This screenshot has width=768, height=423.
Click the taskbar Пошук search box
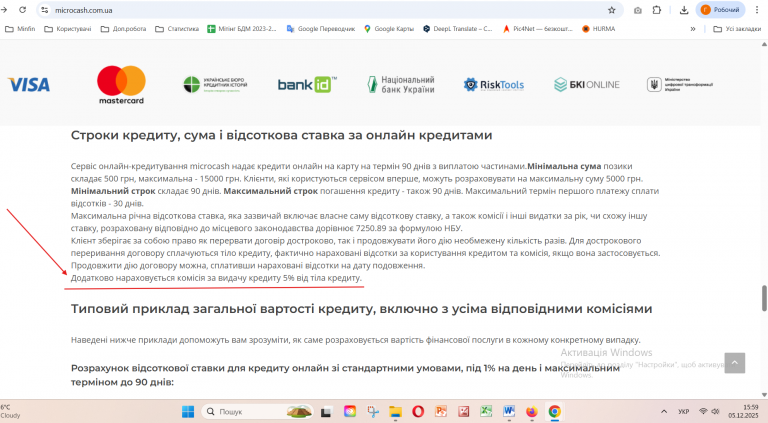[x=257, y=412]
